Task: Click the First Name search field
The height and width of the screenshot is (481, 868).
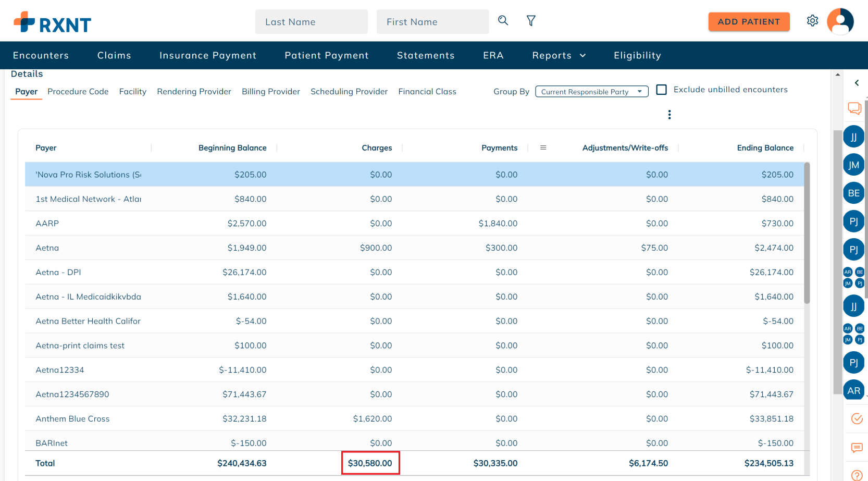Action: click(432, 22)
